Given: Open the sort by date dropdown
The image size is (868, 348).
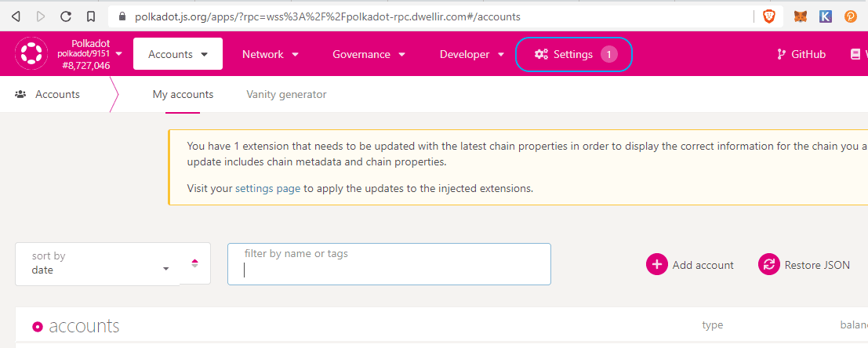Looking at the screenshot, I should (98, 263).
